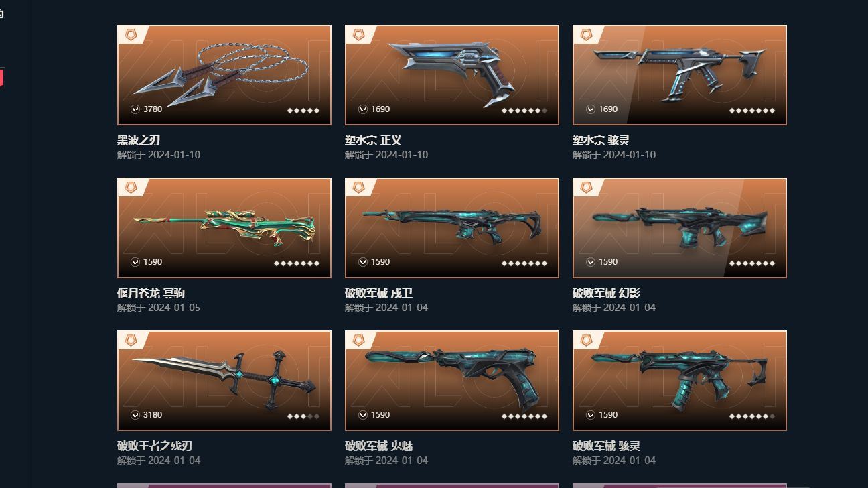Screen dimensions: 868x488
Task: Click the 破败军械 曳魅 skin title
Action: tap(378, 446)
